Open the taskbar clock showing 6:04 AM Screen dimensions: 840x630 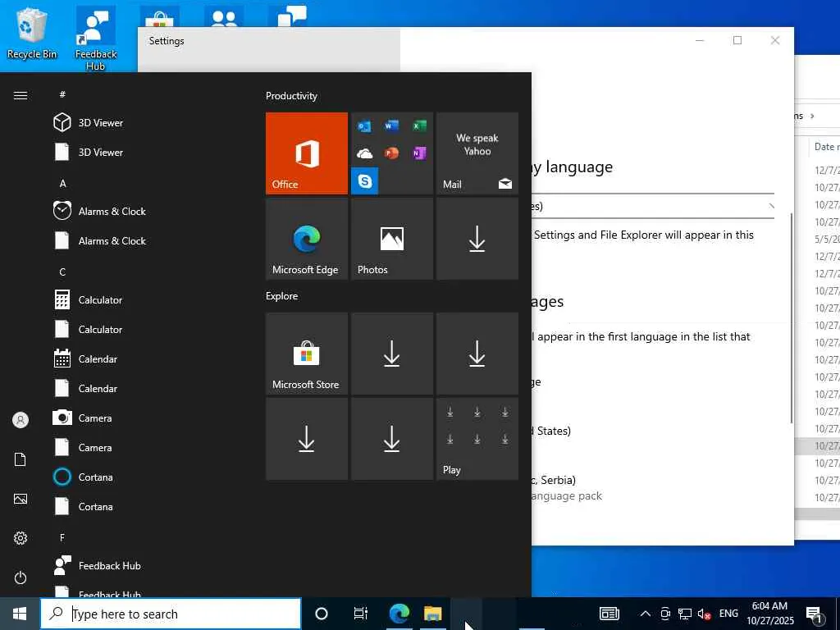pyautogui.click(x=769, y=614)
